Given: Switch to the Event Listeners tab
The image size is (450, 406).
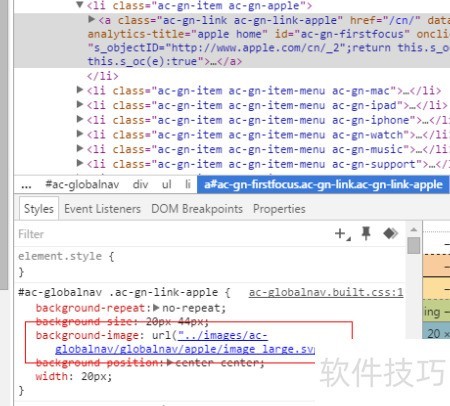Looking at the screenshot, I should tap(102, 209).
